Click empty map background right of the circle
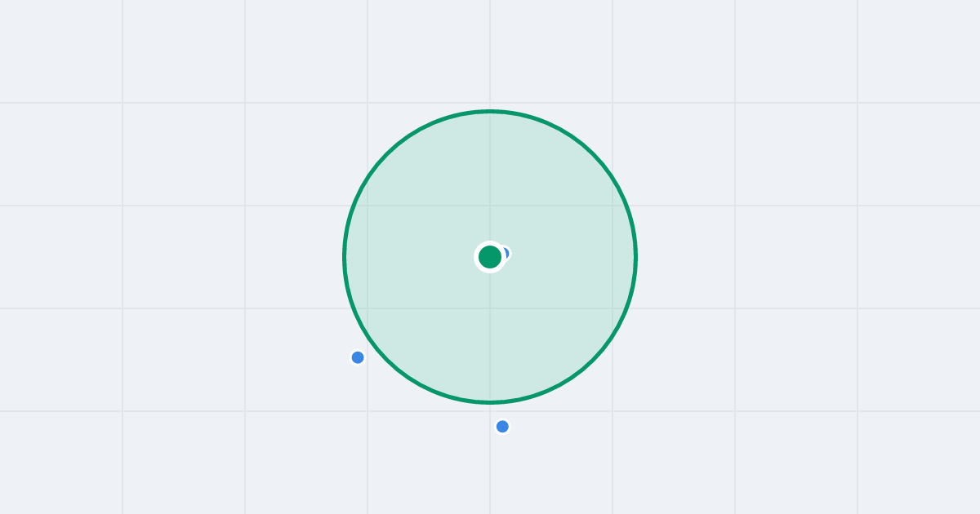The image size is (980, 514). pos(800,257)
